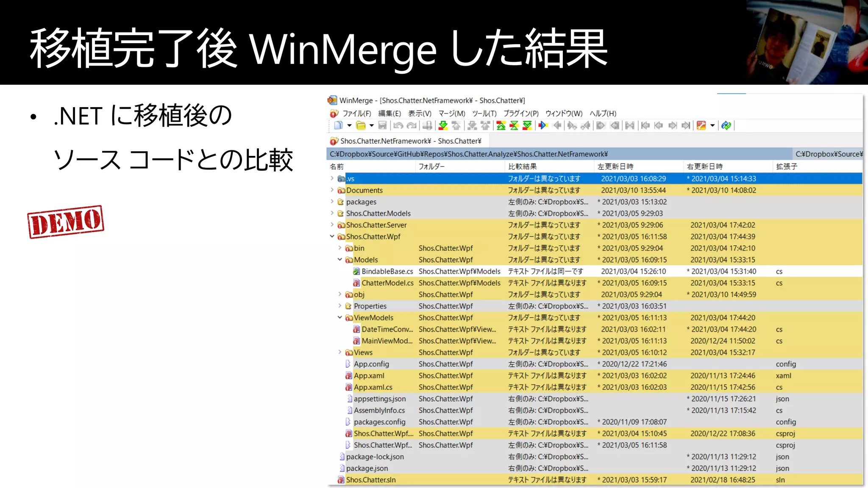868x488 pixels.
Task: Click the Copy Right and Advance icon
Action: pos(572,125)
